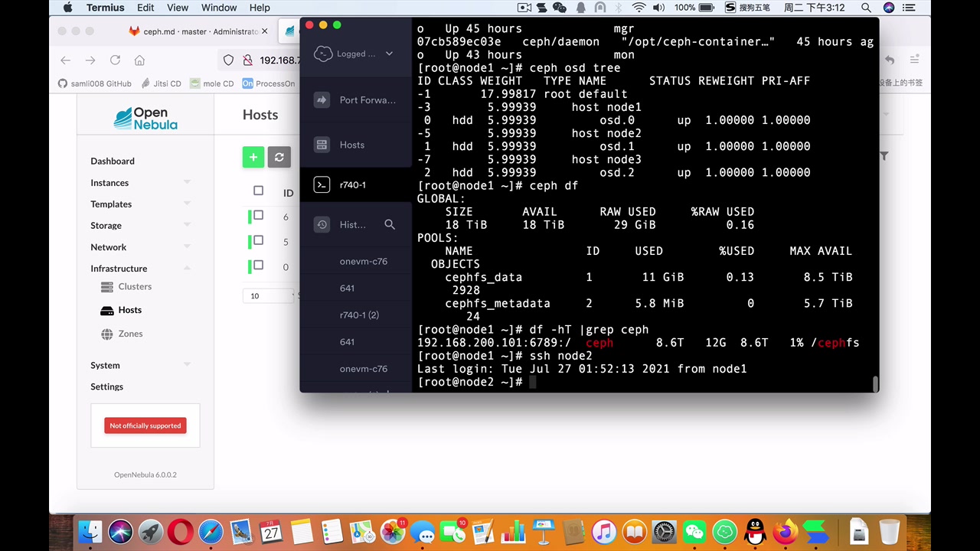This screenshot has width=980, height=551.
Task: Open Safari from the Dock
Action: pyautogui.click(x=211, y=532)
